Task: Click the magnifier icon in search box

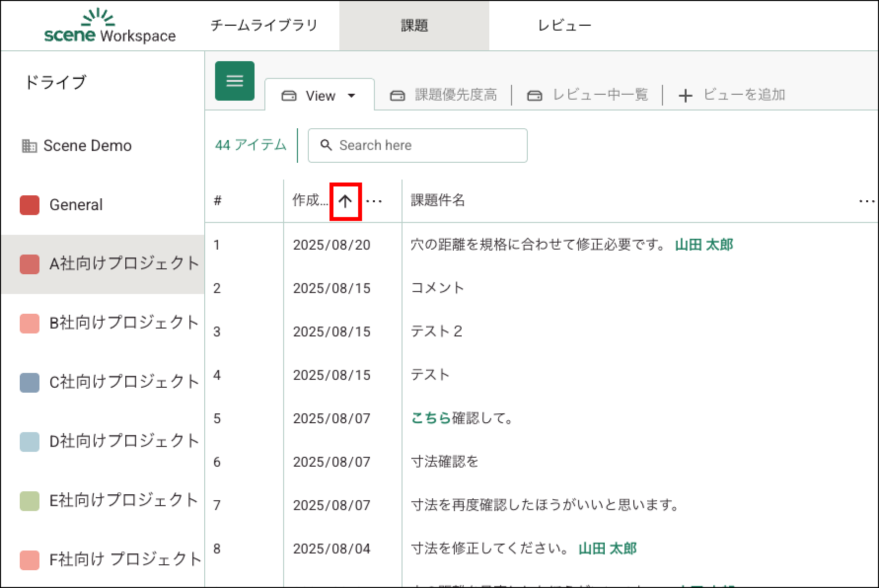Action: [326, 145]
